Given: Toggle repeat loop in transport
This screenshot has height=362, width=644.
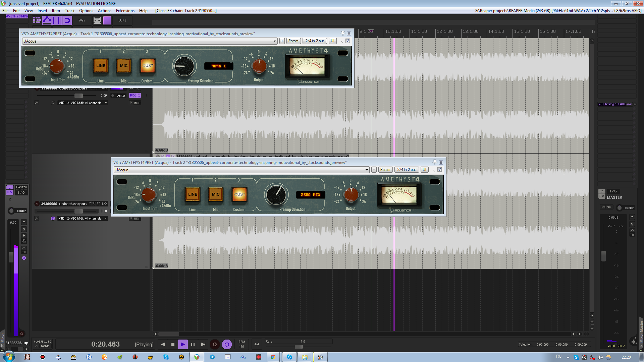Looking at the screenshot, I should click(227, 344).
